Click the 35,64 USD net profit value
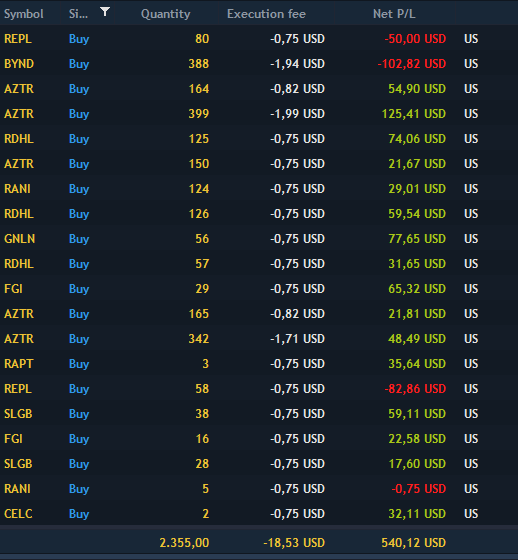 click(417, 364)
